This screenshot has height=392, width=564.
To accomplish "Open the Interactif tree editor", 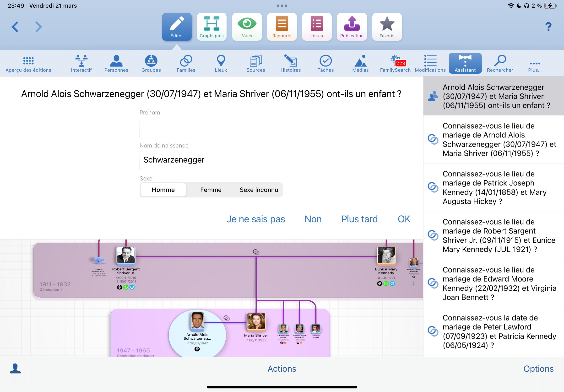I will (81, 63).
